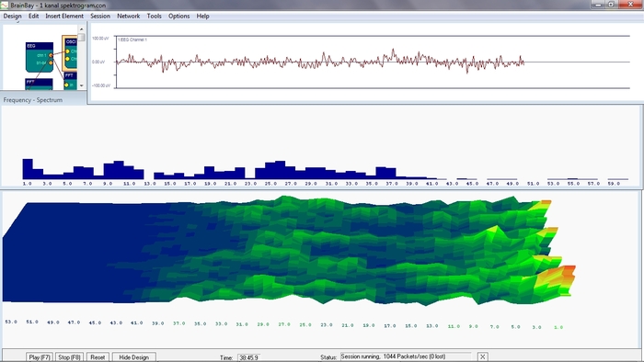
Task: Click EEG chn 1 output port
Action: (x=51, y=55)
